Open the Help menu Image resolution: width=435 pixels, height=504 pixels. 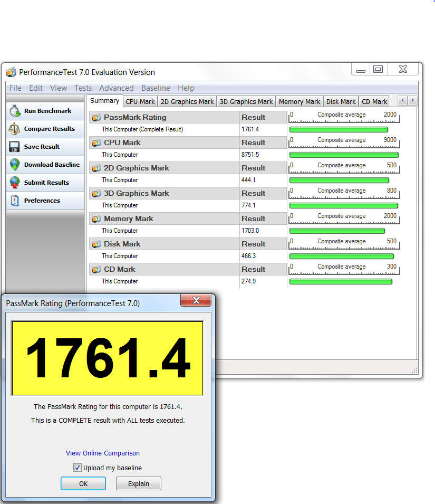pyautogui.click(x=186, y=88)
